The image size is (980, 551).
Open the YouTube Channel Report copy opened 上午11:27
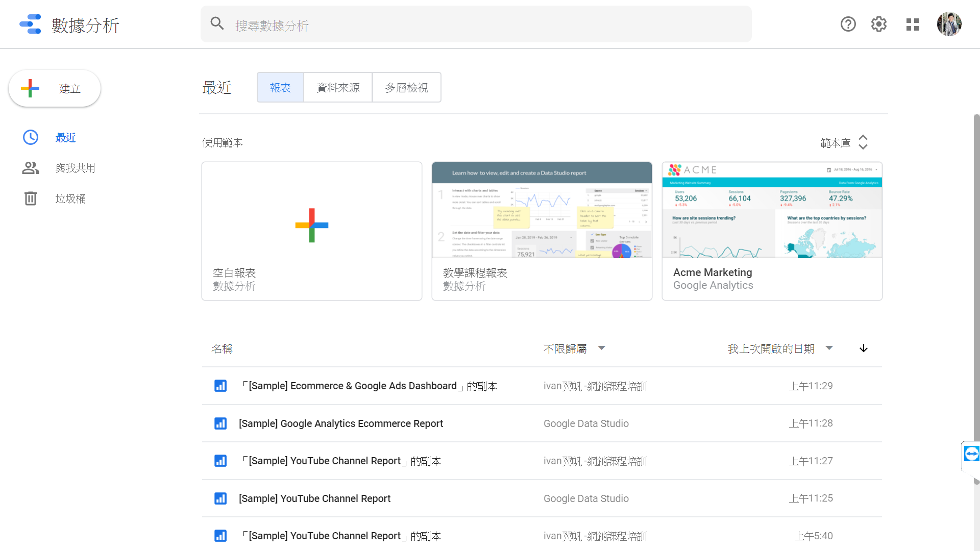[542, 461]
